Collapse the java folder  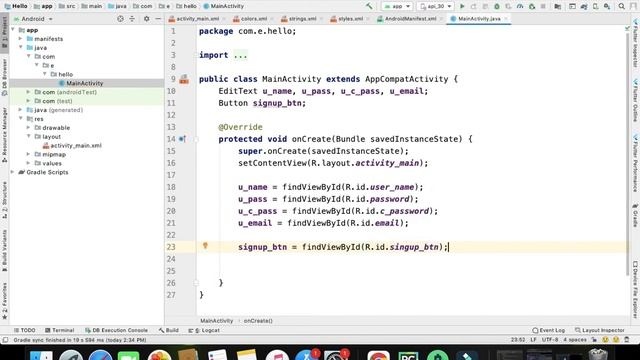(x=20, y=48)
